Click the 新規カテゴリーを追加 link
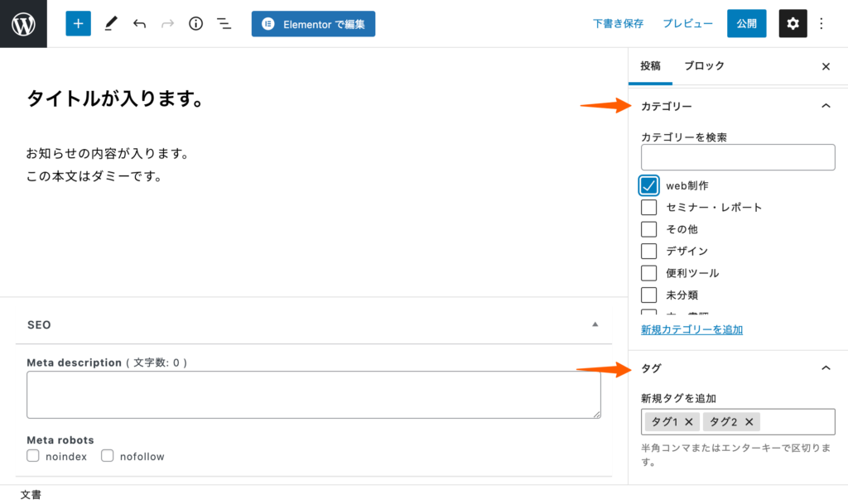The image size is (848, 504). tap(691, 329)
